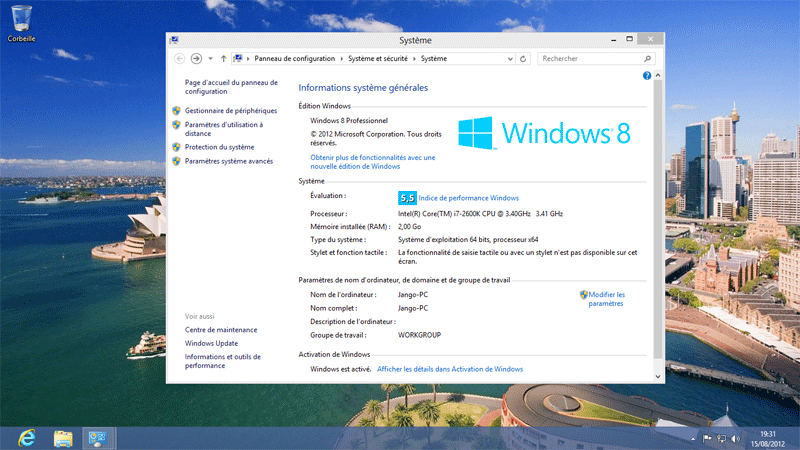Go up one level with Up arrow
Viewport: 800px width, 450px height.
(223, 59)
